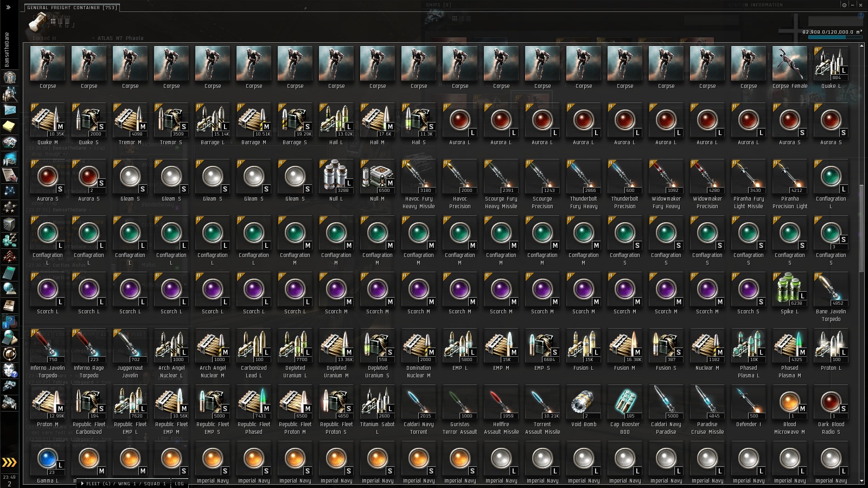The height and width of the screenshot is (488, 868).
Task: Open the assets safe icon in sidebar
Action: 9,223
